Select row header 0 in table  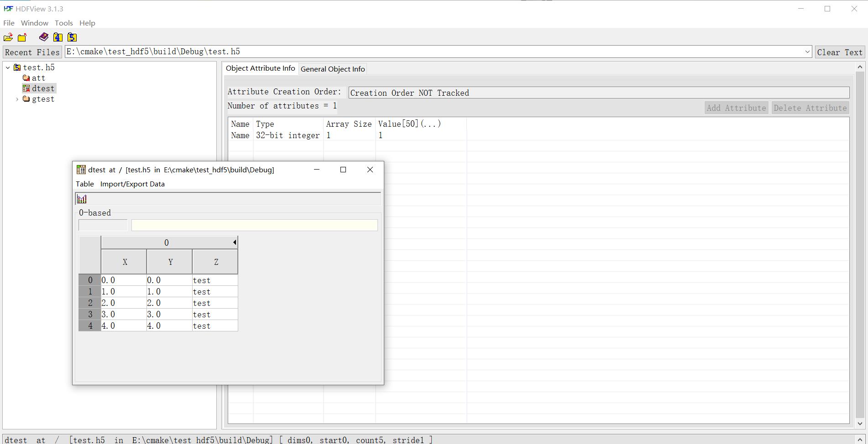pos(90,280)
